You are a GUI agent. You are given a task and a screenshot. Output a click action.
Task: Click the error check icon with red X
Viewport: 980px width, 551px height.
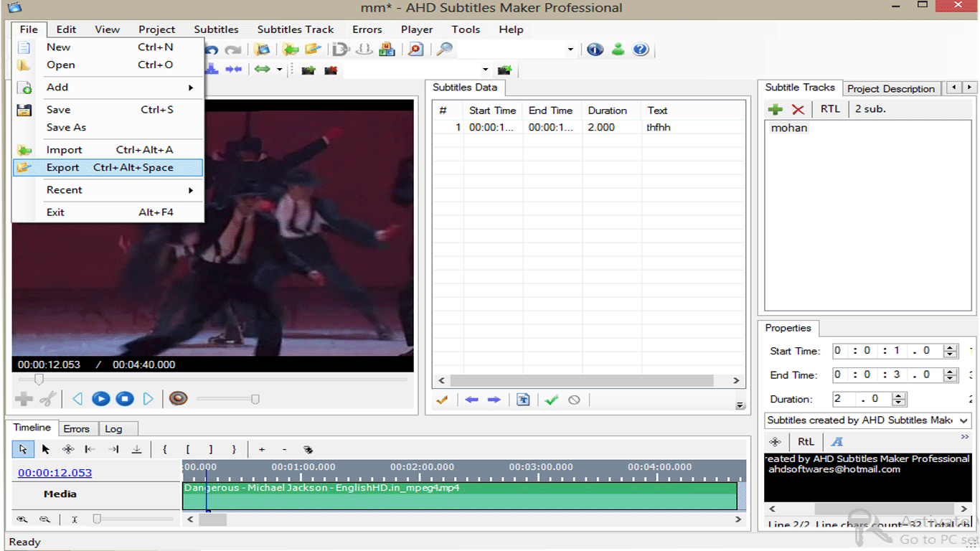pyautogui.click(x=415, y=50)
